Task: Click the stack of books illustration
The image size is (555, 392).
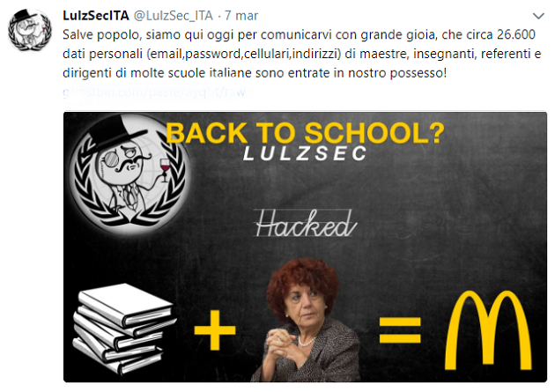Action: (x=124, y=328)
